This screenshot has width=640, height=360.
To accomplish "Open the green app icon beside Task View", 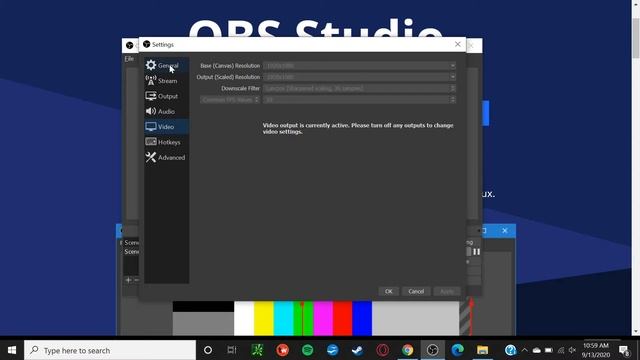I will click(257, 350).
